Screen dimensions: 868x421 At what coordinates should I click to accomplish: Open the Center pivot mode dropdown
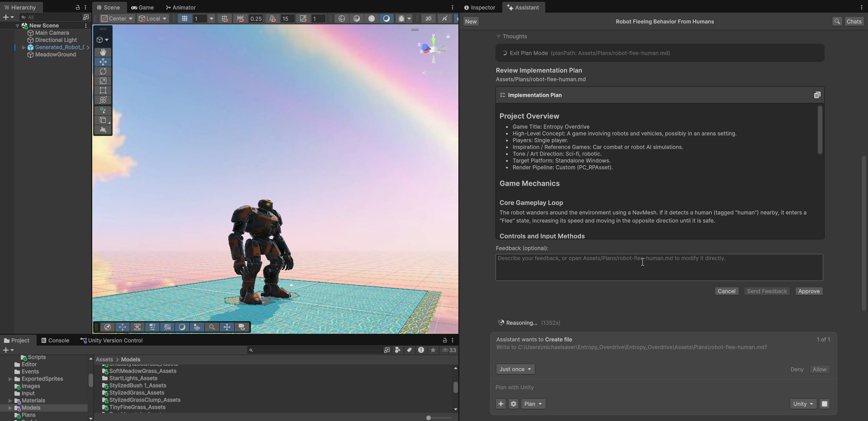(117, 19)
